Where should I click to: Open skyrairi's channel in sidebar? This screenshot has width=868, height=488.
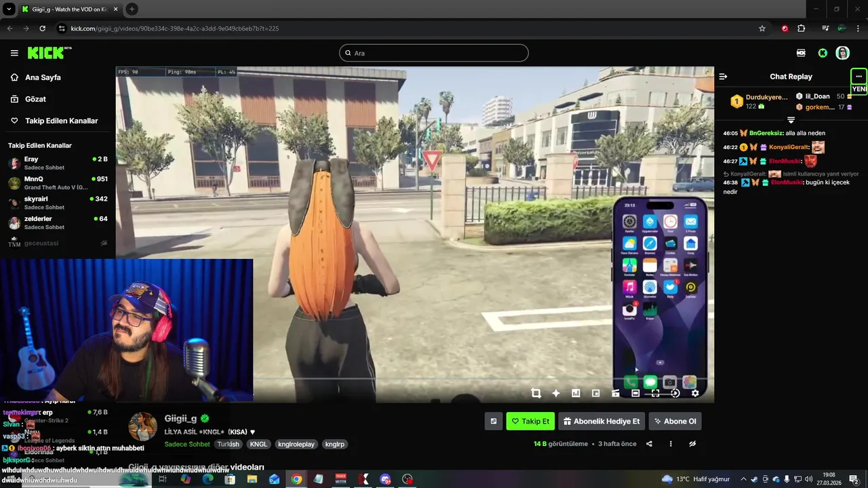point(58,203)
